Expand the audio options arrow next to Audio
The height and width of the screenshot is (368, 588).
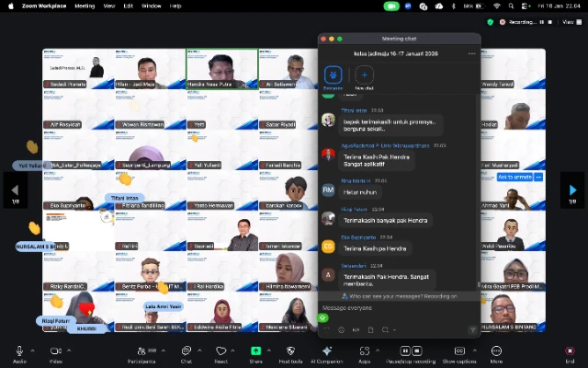[32, 350]
